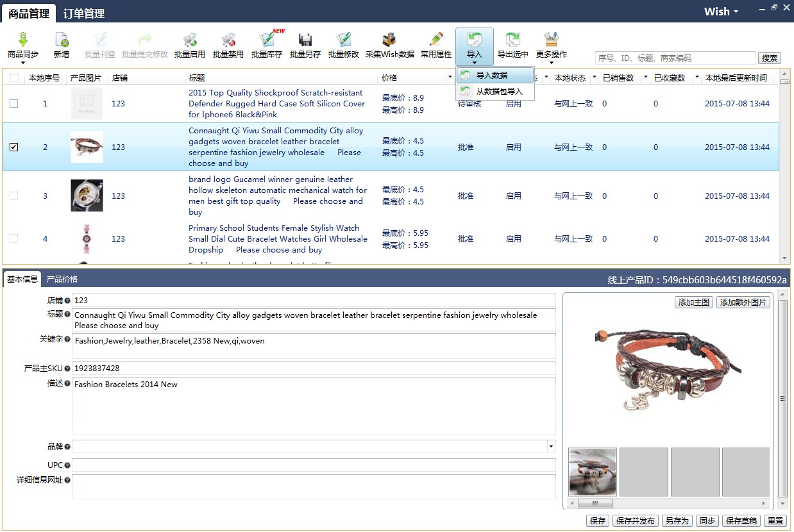Open the 价格 column filter dropdown
The width and height of the screenshot is (794, 532).
[x=450, y=78]
